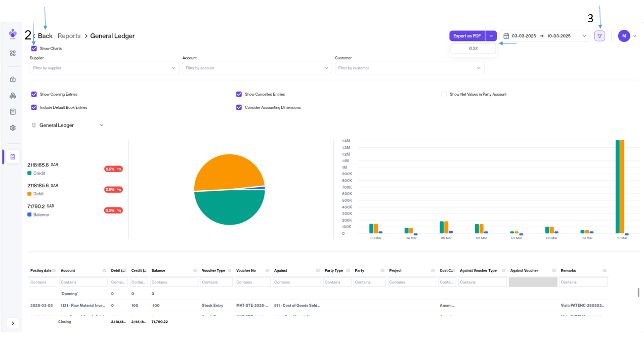This screenshot has height=340, width=644.
Task: Click the user avatar M
Action: [x=624, y=36]
